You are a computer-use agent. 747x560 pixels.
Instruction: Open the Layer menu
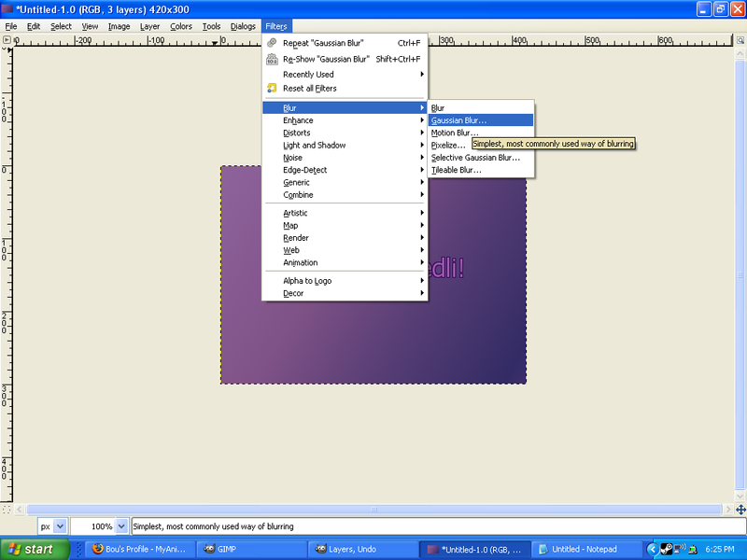coord(149,26)
